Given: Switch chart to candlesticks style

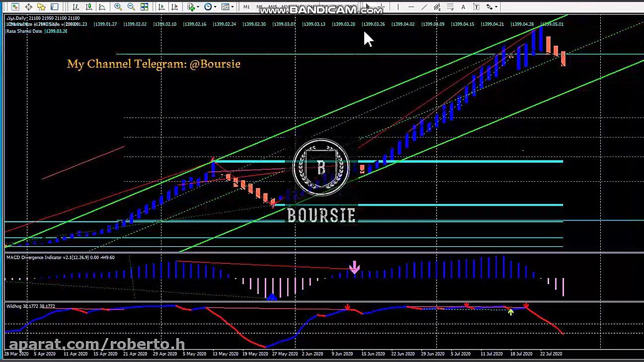Looking at the screenshot, I should click(88, 7).
